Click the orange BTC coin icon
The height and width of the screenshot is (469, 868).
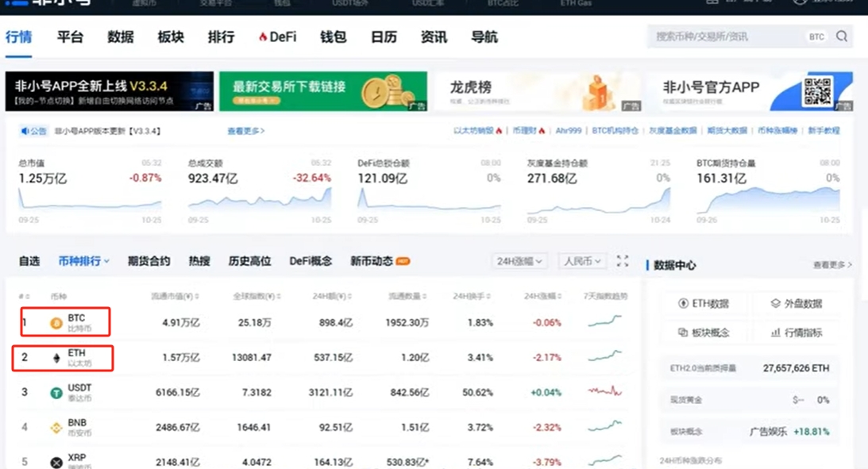click(56, 323)
